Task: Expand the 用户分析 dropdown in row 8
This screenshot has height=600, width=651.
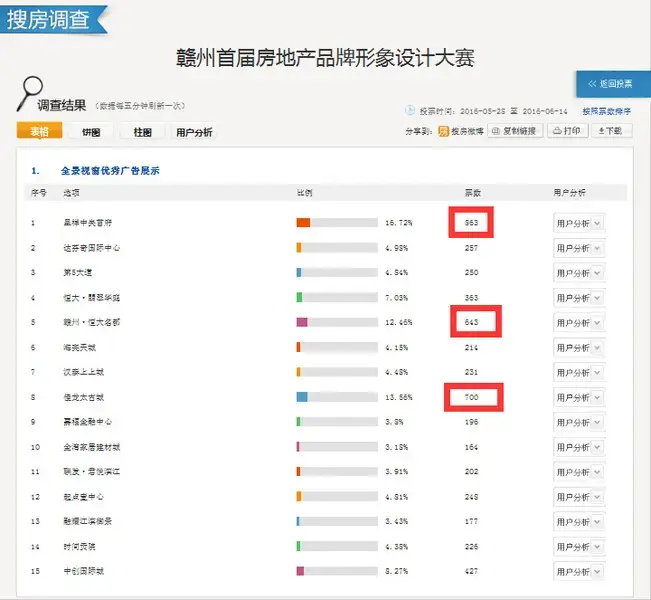Action: [579, 397]
